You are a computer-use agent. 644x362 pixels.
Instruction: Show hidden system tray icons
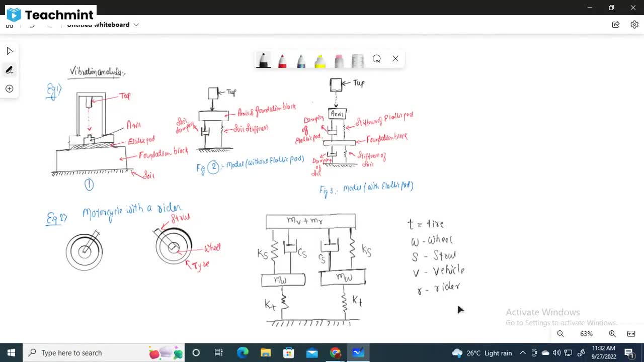523,353
